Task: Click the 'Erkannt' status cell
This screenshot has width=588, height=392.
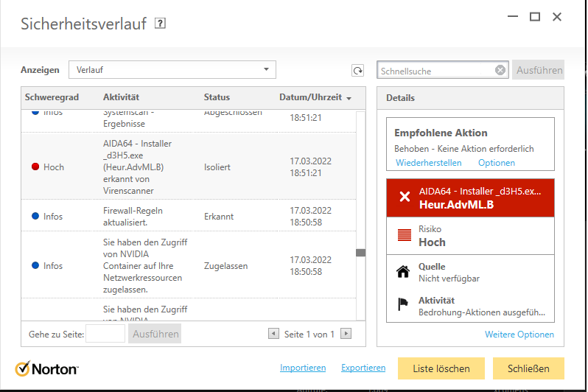Action: [219, 217]
